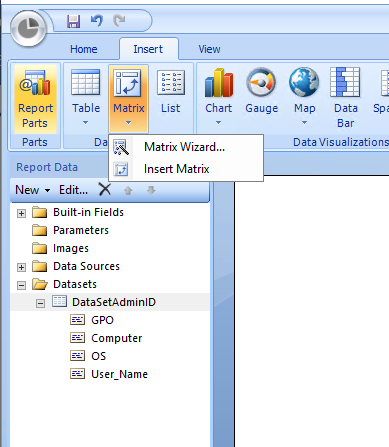Open the Map dropdown arrow
The width and height of the screenshot is (389, 447).
pyautogui.click(x=304, y=123)
